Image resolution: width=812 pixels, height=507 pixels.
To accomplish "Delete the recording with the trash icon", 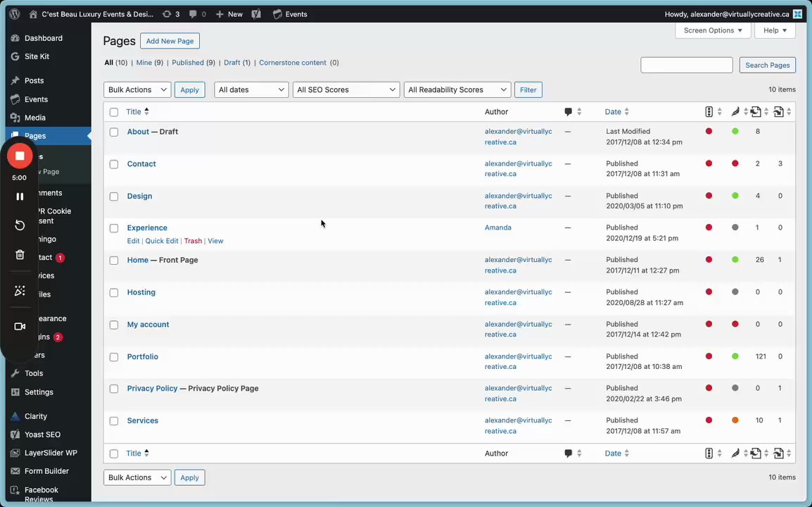I will (x=20, y=254).
